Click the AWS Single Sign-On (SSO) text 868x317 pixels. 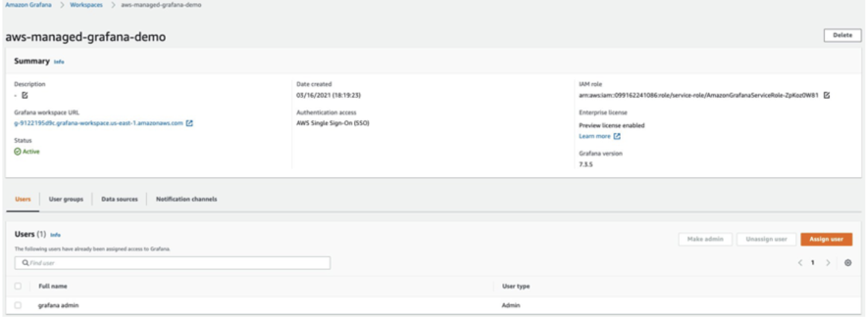pos(332,123)
